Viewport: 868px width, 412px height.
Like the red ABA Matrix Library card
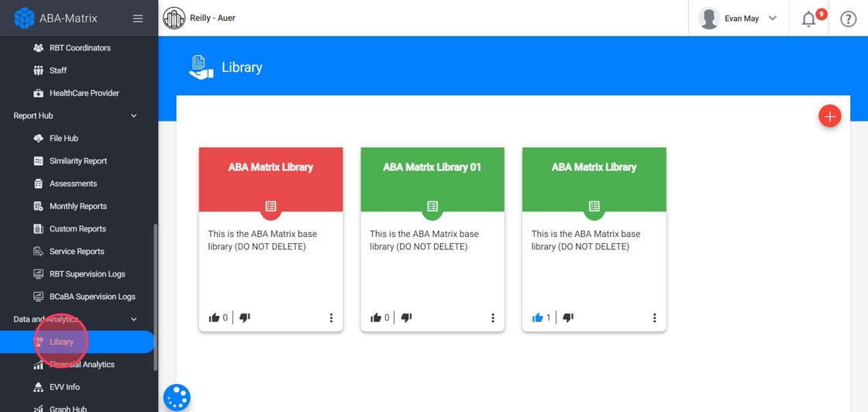pos(214,318)
